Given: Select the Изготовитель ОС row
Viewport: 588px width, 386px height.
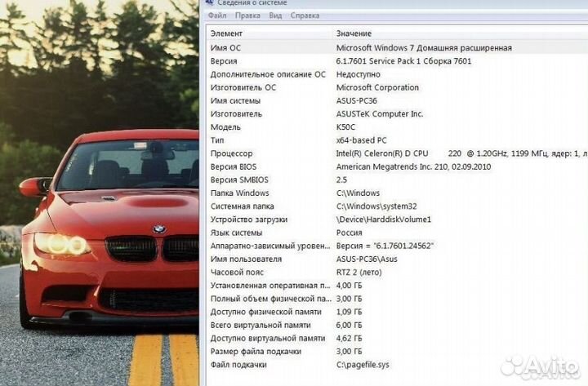Looking at the screenshot, I should point(398,87).
